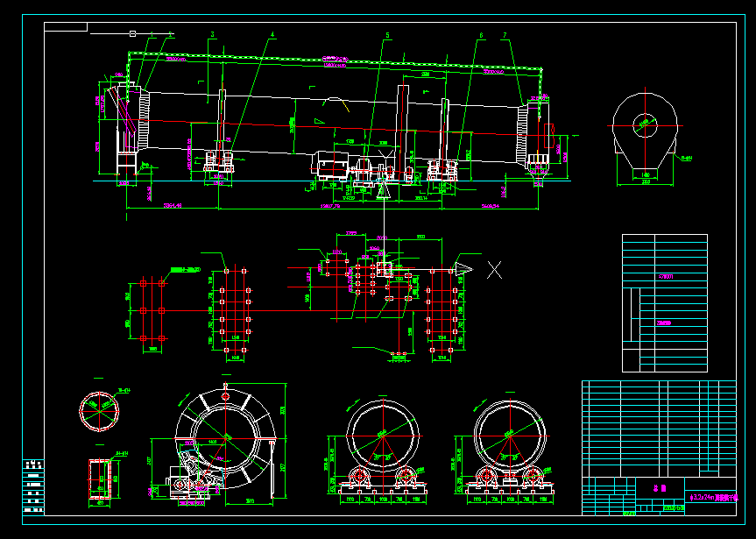Viewport: 756px width, 539px height.
Task: Select the parts list table on the right
Action: click(666, 302)
